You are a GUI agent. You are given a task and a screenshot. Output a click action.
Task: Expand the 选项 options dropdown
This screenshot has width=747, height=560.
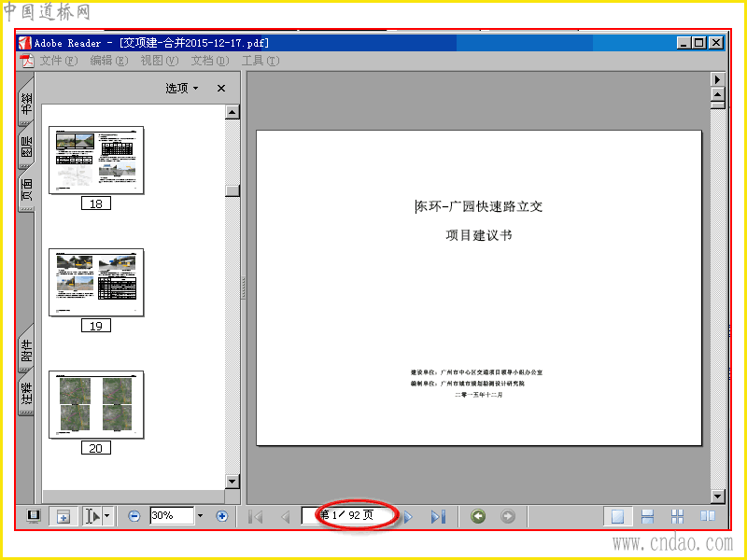(x=182, y=88)
